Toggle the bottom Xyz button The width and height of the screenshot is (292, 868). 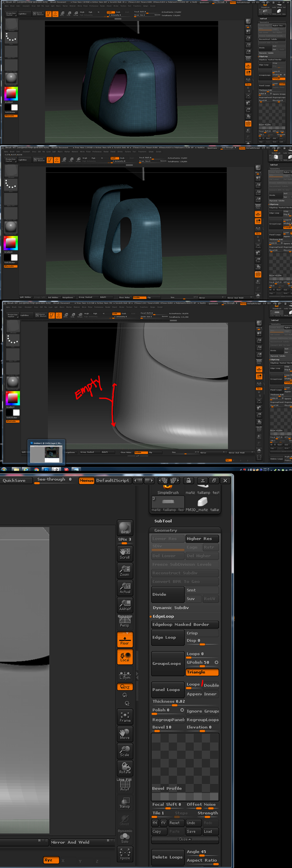click(52, 860)
